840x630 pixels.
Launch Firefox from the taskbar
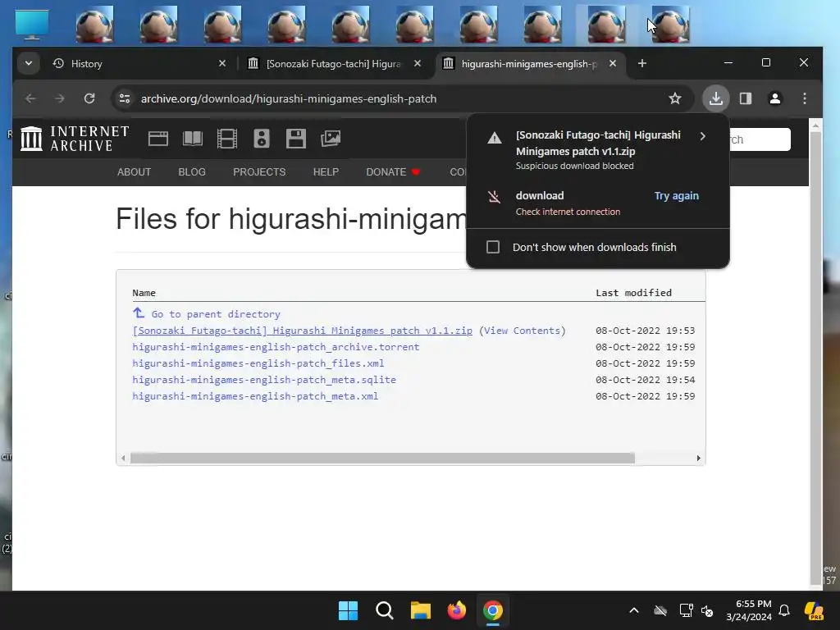pyautogui.click(x=457, y=610)
